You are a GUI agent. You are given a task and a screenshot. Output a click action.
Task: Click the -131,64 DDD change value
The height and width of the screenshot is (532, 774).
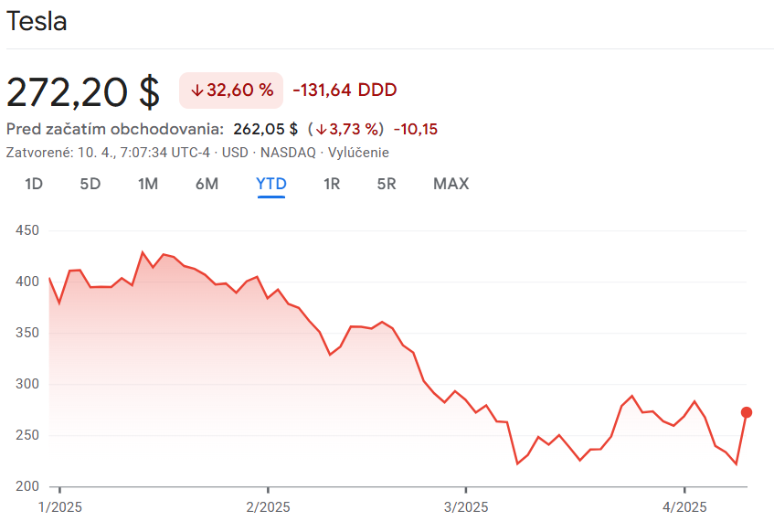click(345, 90)
